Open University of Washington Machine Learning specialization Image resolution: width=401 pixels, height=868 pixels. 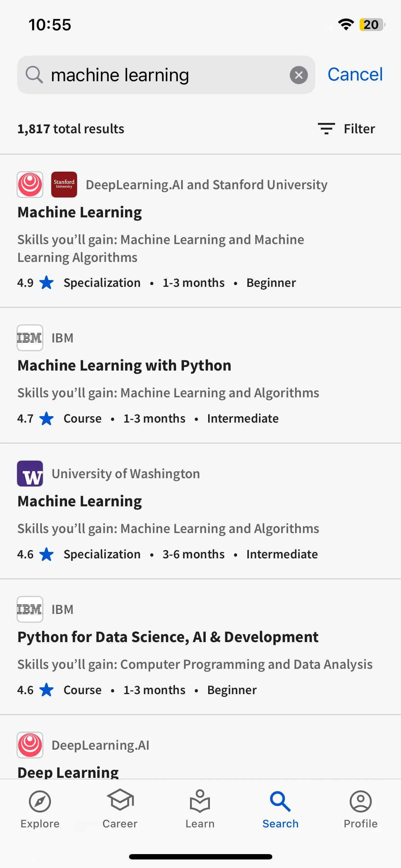[200, 511]
